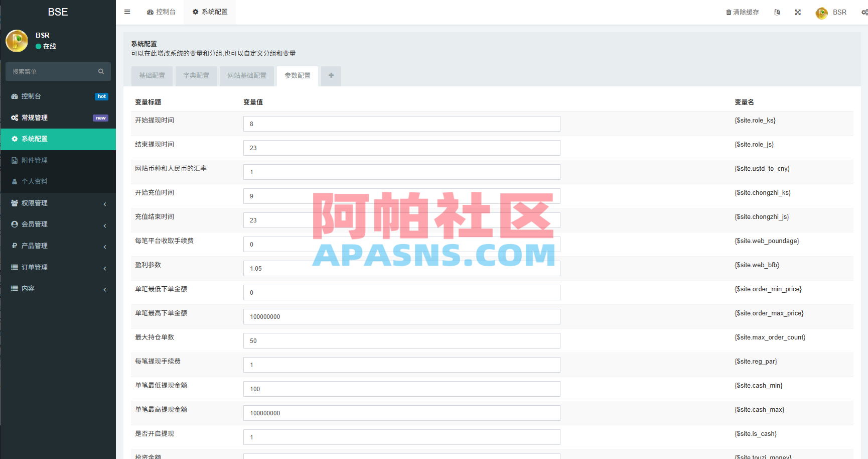Switch to the 网站基础配置 tab

pyautogui.click(x=247, y=76)
